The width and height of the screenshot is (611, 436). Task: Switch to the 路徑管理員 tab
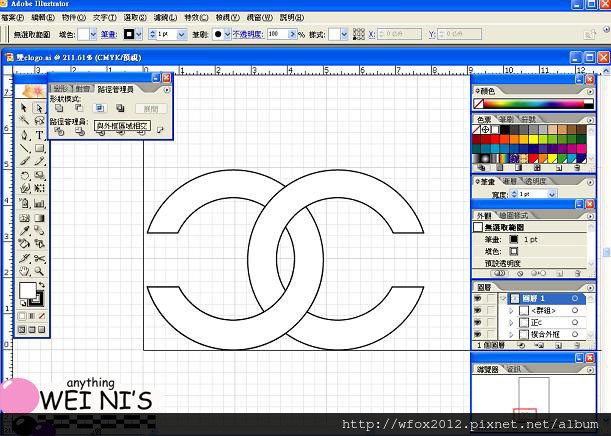coord(115,89)
